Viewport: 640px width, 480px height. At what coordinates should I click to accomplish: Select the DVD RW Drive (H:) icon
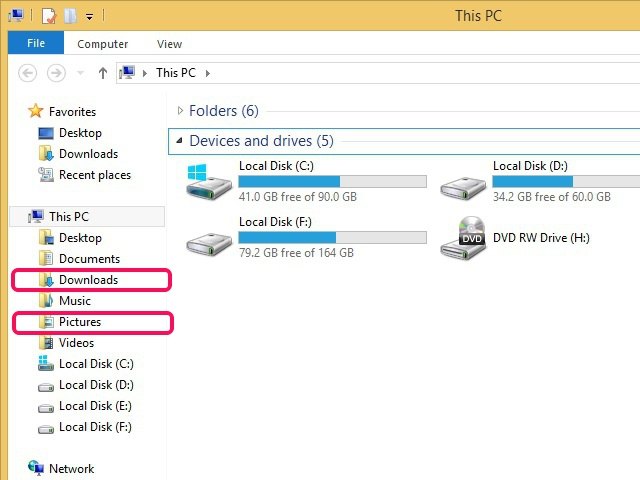point(463,238)
